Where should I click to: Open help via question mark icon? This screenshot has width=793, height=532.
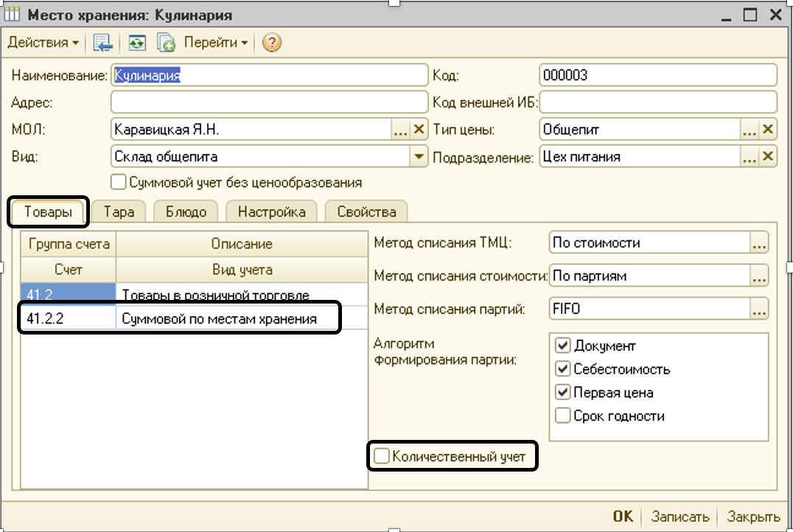[x=272, y=43]
